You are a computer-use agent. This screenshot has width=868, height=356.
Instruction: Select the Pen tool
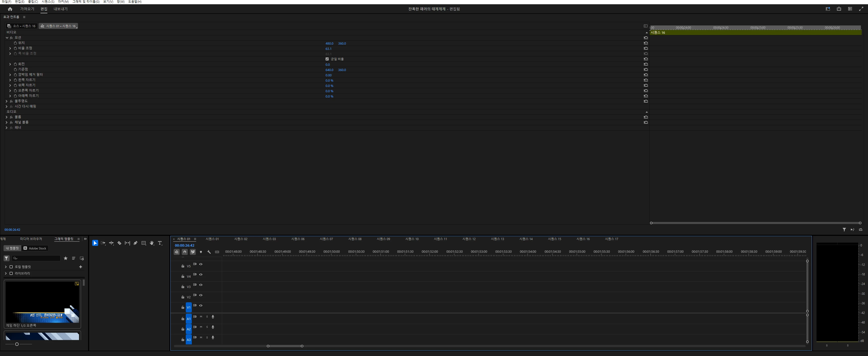coord(136,243)
